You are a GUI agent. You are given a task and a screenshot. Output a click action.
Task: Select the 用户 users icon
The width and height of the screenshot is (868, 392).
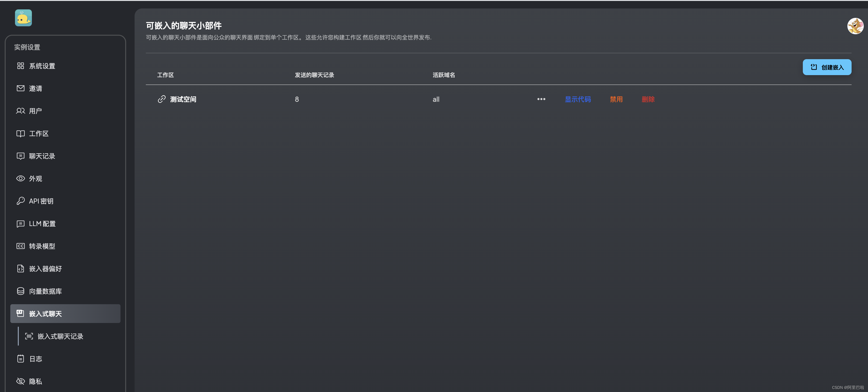[x=21, y=111]
